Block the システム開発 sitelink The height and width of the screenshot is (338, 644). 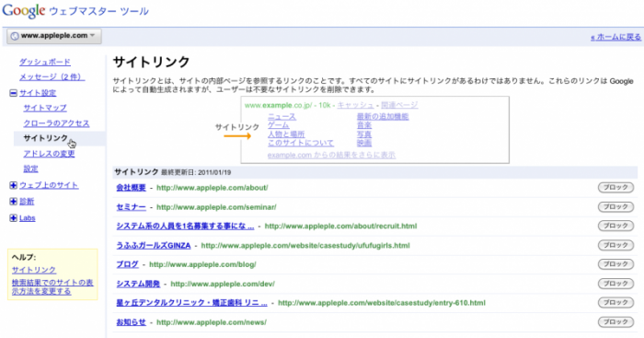[x=615, y=284]
